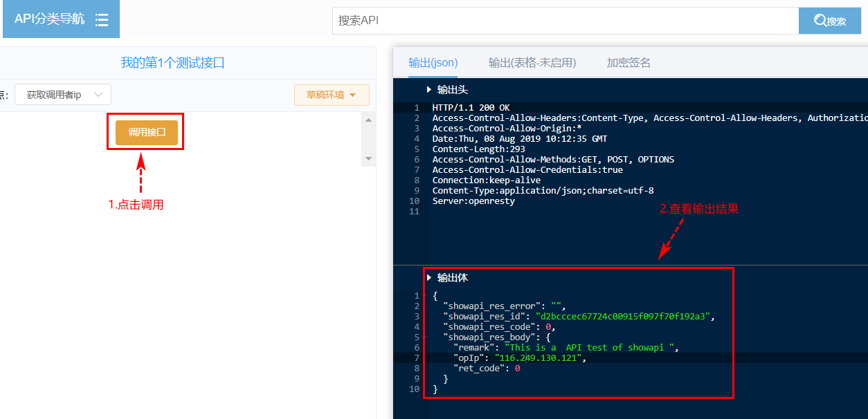Switch to the 输出(json) tab
The width and height of the screenshot is (868, 419).
pos(433,63)
